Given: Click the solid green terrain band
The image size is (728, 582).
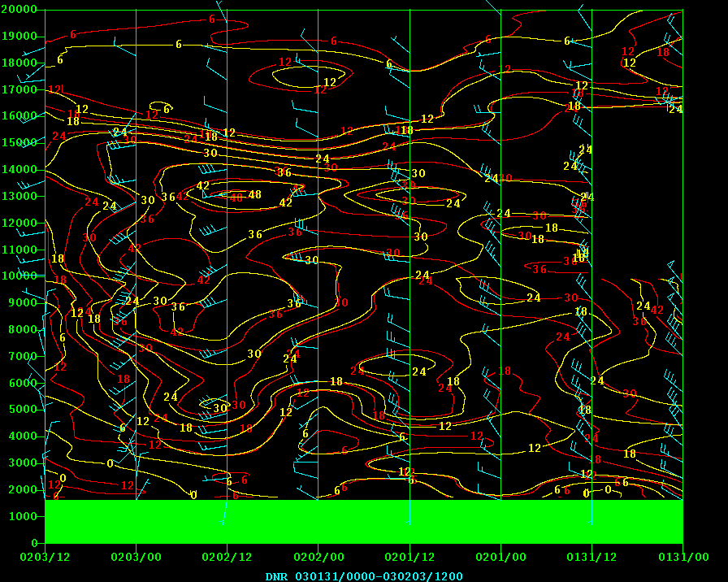Looking at the screenshot, I should coord(363,521).
